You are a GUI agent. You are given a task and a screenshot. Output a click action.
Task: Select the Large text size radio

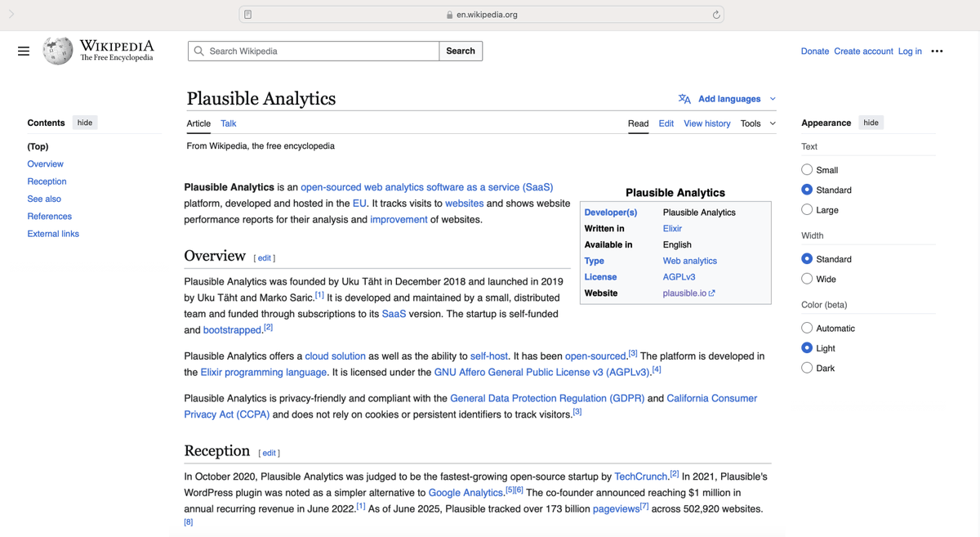pos(807,210)
